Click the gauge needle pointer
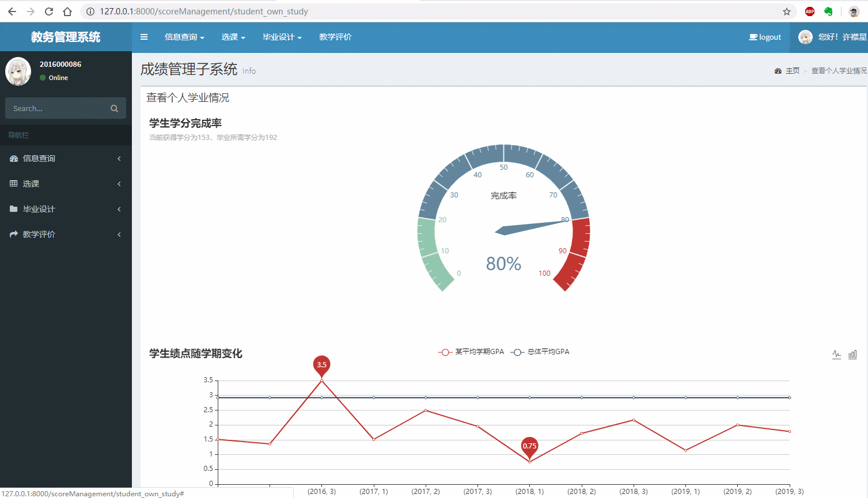 [532, 227]
